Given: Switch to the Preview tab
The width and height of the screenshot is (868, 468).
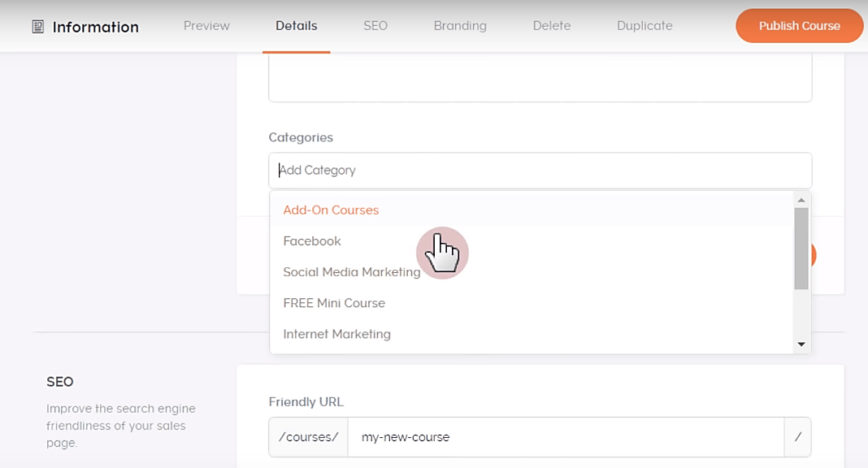Looking at the screenshot, I should pyautogui.click(x=206, y=26).
